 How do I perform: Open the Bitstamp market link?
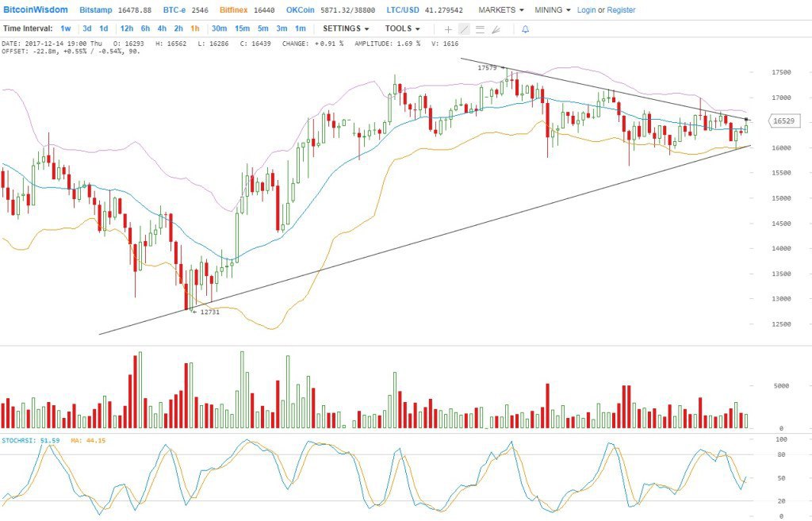pyautogui.click(x=95, y=10)
